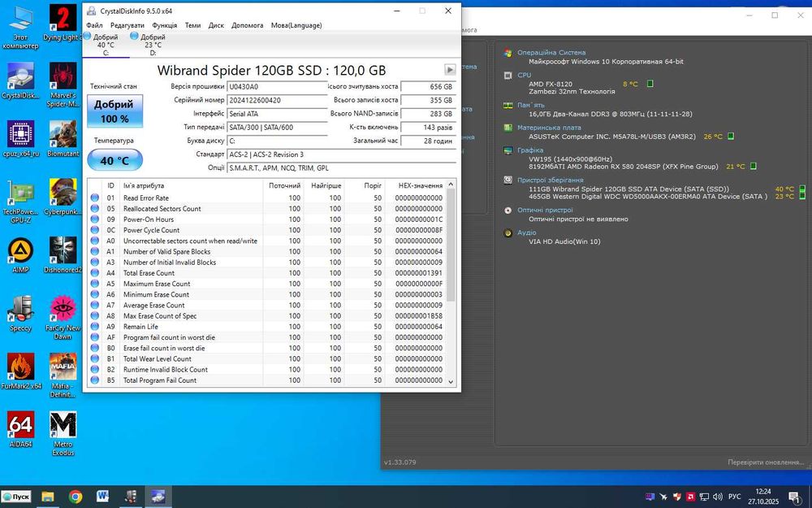
Task: Click the Добрий 100 % health status button
Action: point(114,111)
